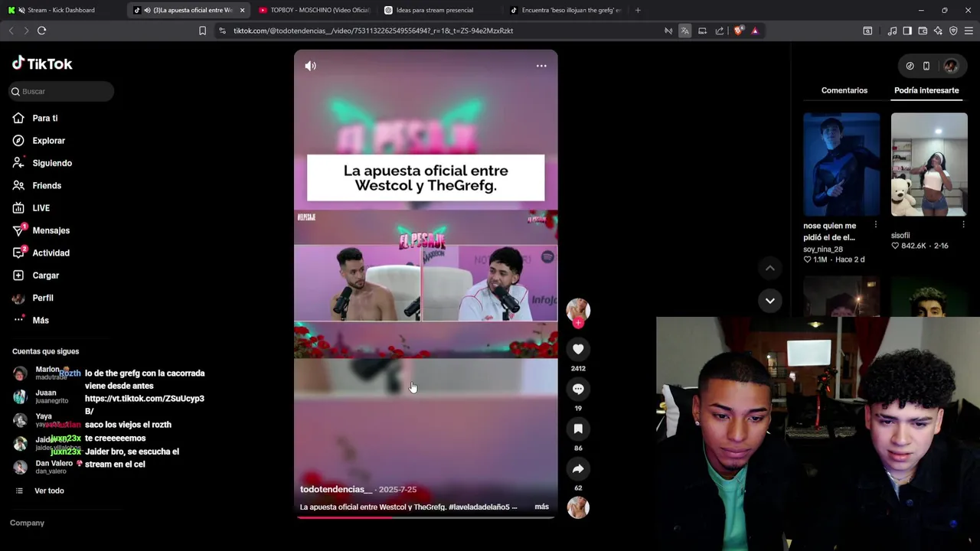
Task: Close the La apuesta oficial tab
Action: 242,10
